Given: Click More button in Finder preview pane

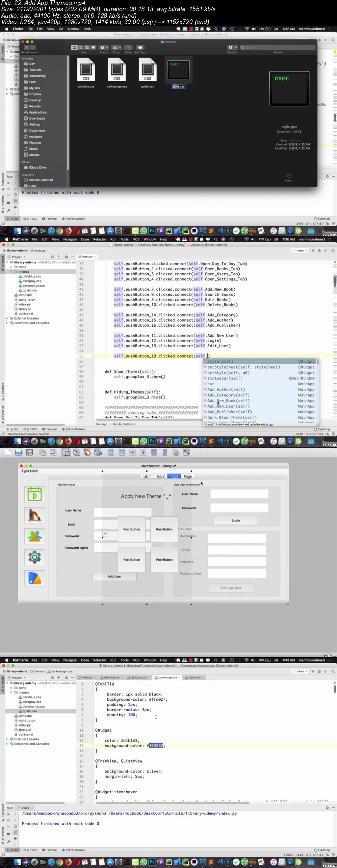Looking at the screenshot, I should click(x=289, y=177).
